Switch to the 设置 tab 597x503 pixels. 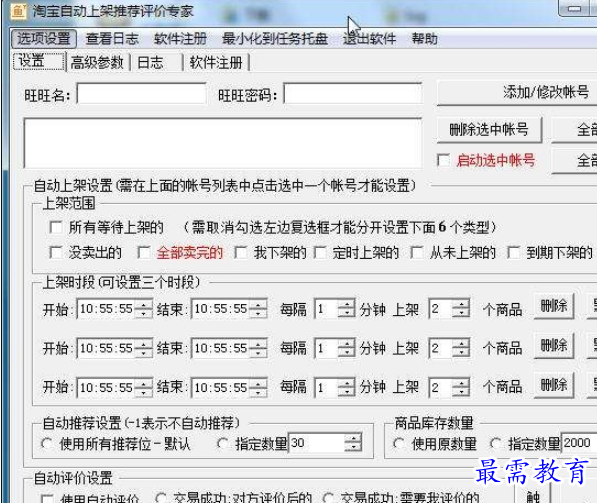40,61
